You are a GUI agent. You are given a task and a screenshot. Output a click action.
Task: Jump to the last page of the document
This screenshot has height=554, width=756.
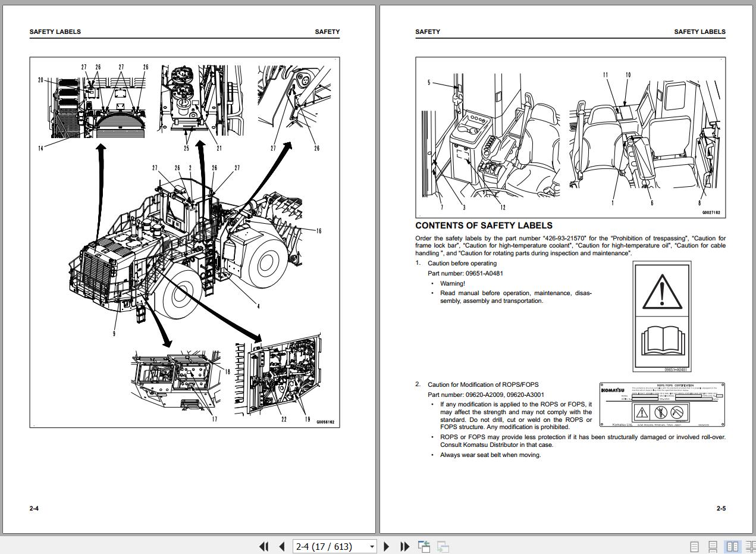coord(404,546)
